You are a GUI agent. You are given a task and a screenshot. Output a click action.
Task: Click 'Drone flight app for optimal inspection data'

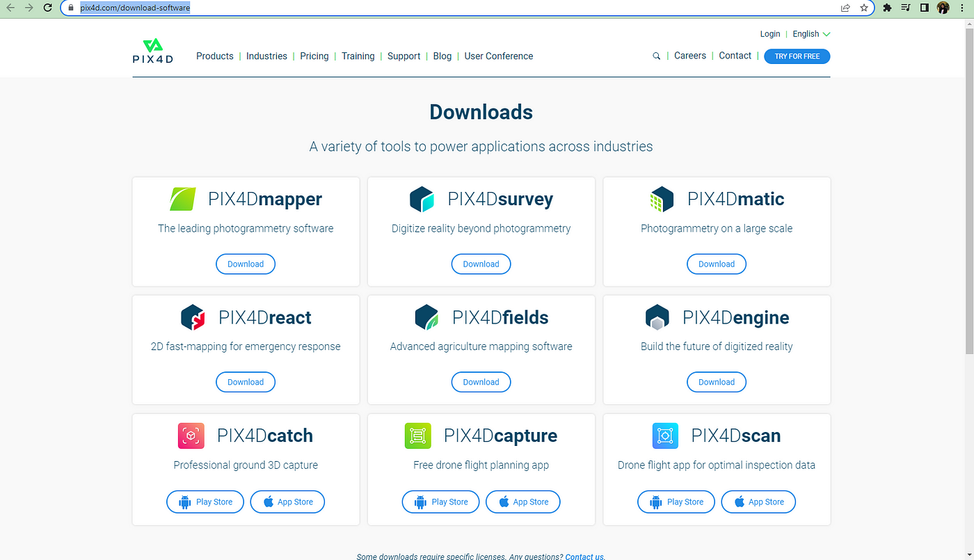pyautogui.click(x=717, y=465)
